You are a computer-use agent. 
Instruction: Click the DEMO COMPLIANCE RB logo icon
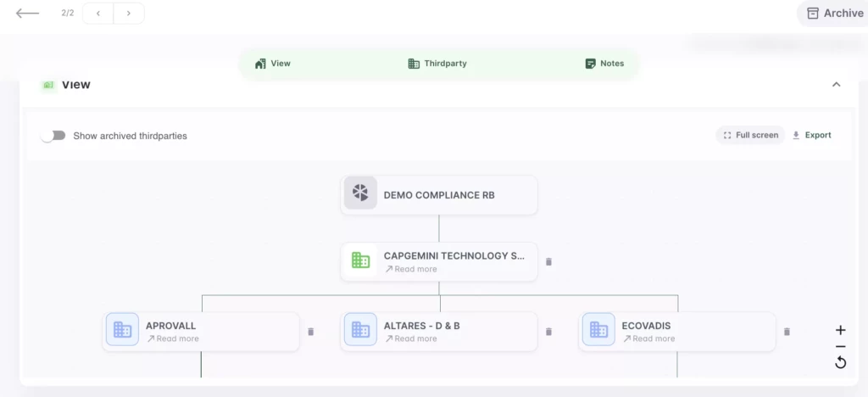click(360, 193)
